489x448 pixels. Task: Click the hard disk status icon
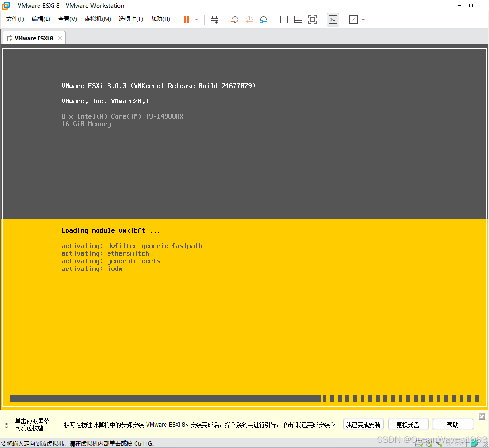pyautogui.click(x=419, y=443)
